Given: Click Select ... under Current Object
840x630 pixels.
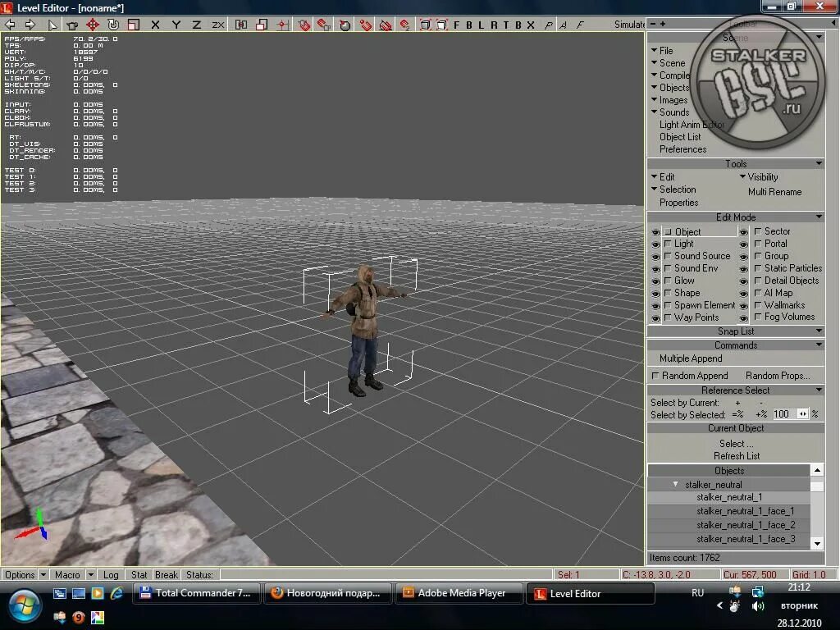Looking at the screenshot, I should tap(736, 444).
